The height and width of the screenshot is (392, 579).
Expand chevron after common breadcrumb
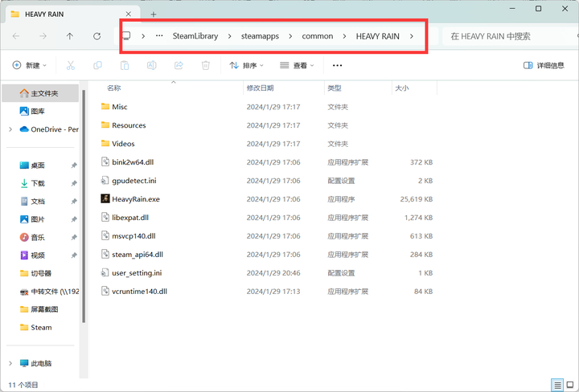point(344,36)
